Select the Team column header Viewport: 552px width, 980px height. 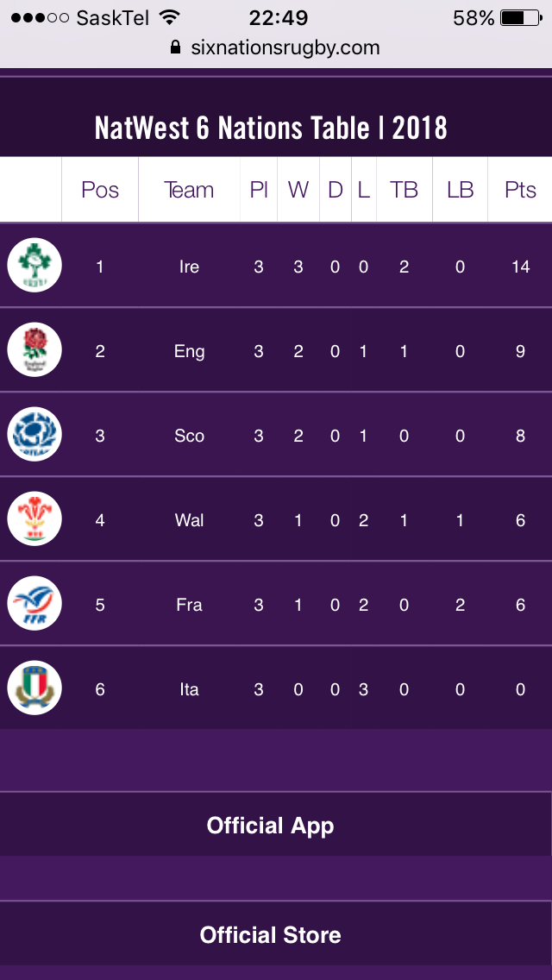pos(189,190)
